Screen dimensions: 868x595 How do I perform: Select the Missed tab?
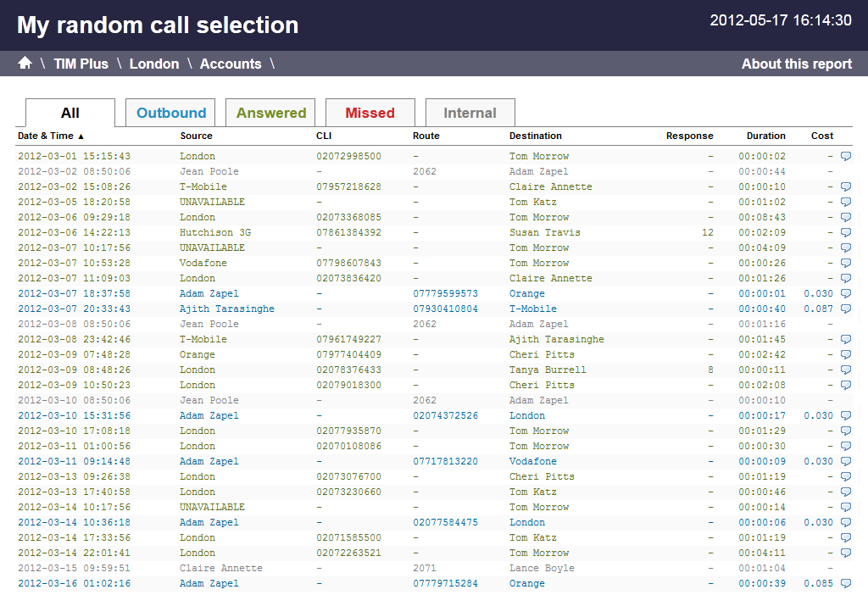click(x=370, y=113)
